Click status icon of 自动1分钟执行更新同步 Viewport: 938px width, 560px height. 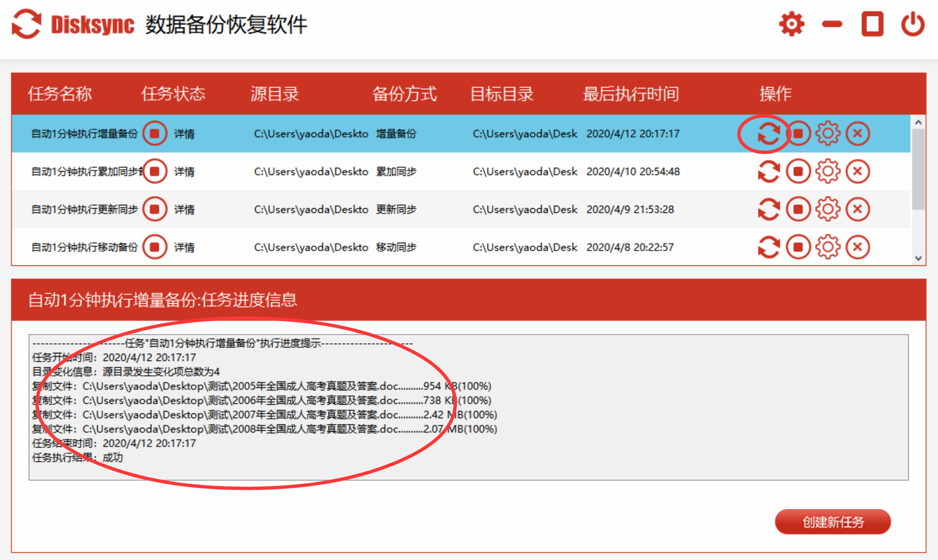(x=155, y=210)
